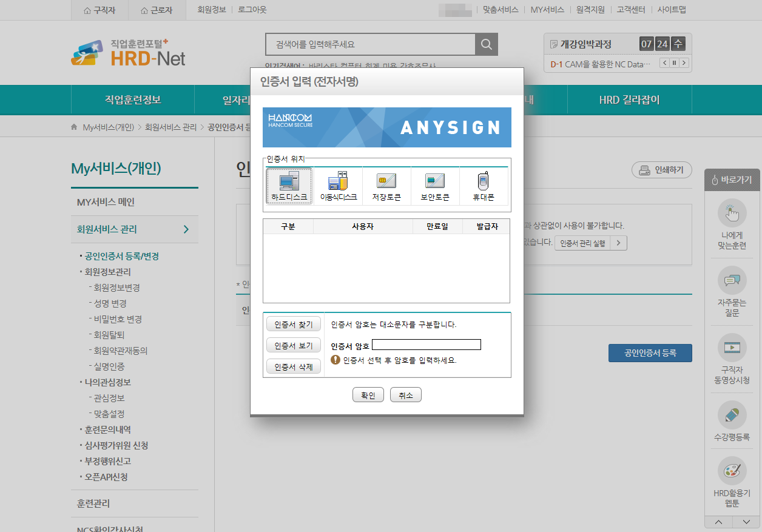This screenshot has width=762, height=532.
Task: Open 훈련문의내역 sidebar item
Action: [x=107, y=429]
